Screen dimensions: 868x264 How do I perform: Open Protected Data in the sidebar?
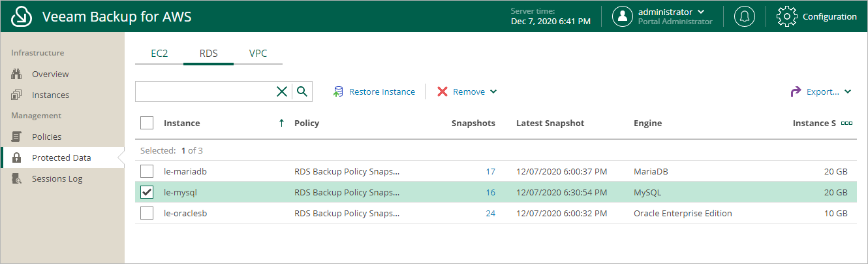(x=62, y=157)
